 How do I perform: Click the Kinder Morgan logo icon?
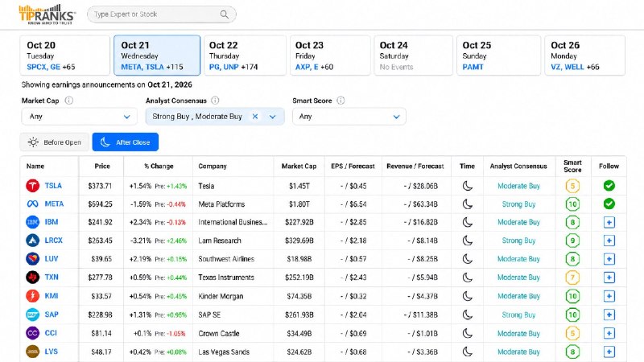point(32,296)
